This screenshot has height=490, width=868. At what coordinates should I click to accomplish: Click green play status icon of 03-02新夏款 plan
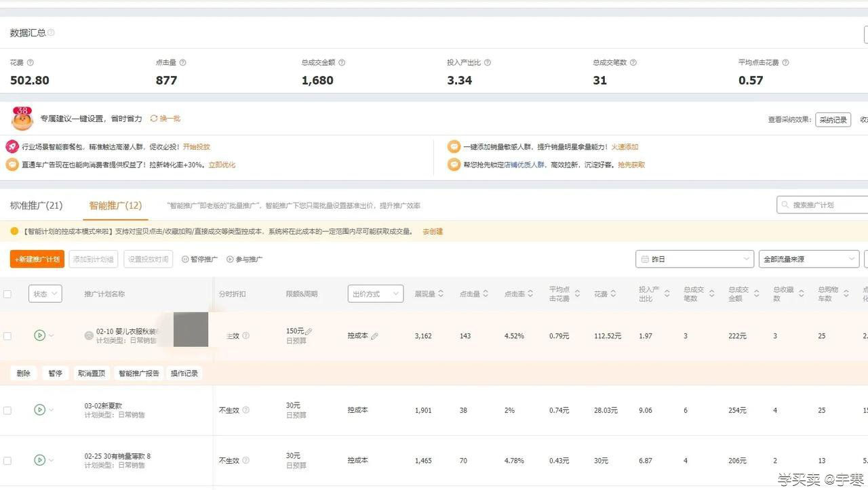point(39,410)
